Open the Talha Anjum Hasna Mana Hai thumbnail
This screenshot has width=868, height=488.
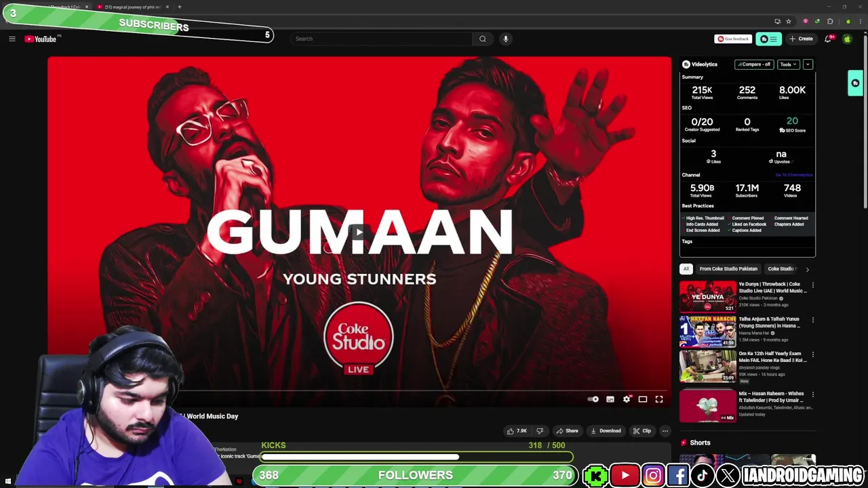coord(707,331)
